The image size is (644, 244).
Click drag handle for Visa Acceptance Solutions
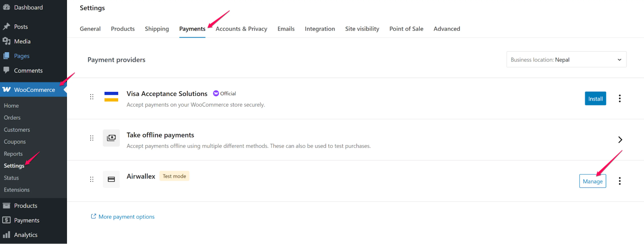click(x=92, y=97)
